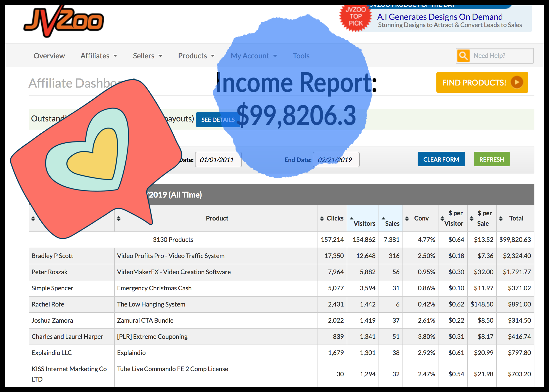Click the start date field 01/01/2011
Image resolution: width=549 pixels, height=392 pixels.
(218, 160)
